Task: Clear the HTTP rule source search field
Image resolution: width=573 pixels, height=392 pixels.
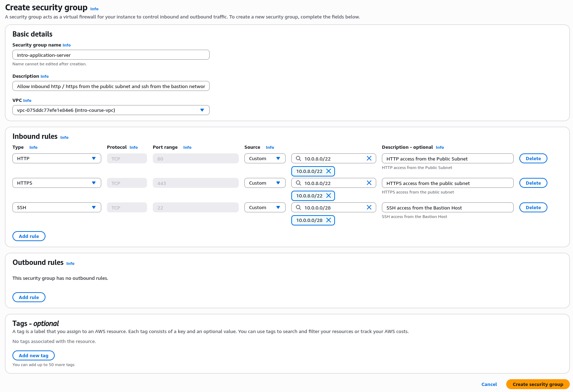Action: tap(369, 158)
